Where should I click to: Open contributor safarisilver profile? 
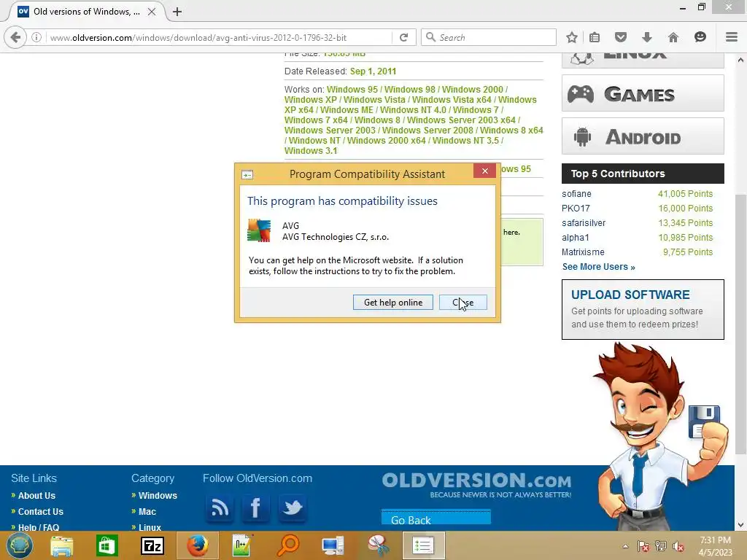point(584,223)
